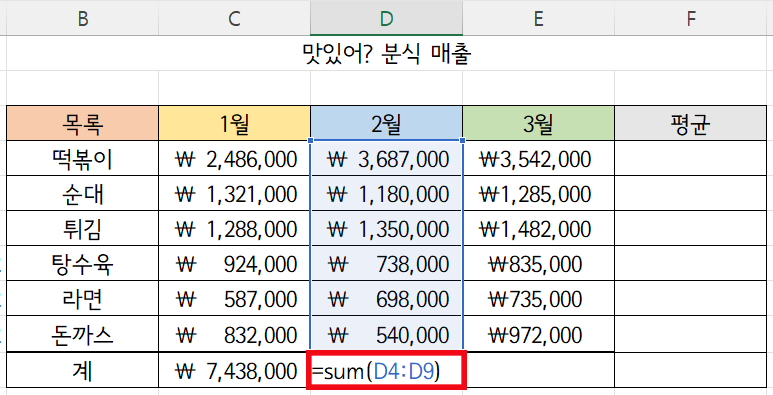Select cell with ₩ 1,321,000

234,193
